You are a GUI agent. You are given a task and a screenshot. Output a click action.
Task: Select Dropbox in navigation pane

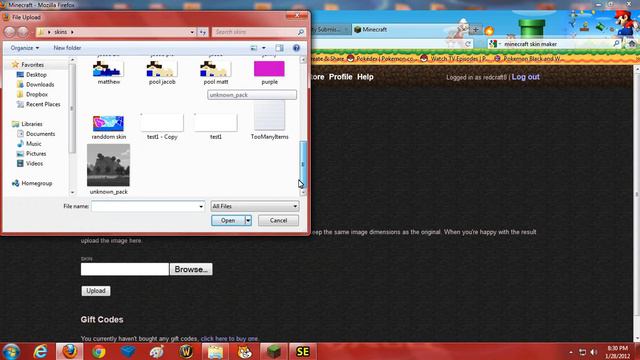coord(37,94)
